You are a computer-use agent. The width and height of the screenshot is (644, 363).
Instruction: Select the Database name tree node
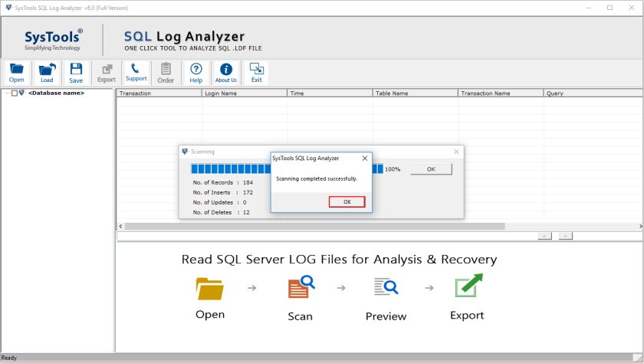tap(56, 93)
